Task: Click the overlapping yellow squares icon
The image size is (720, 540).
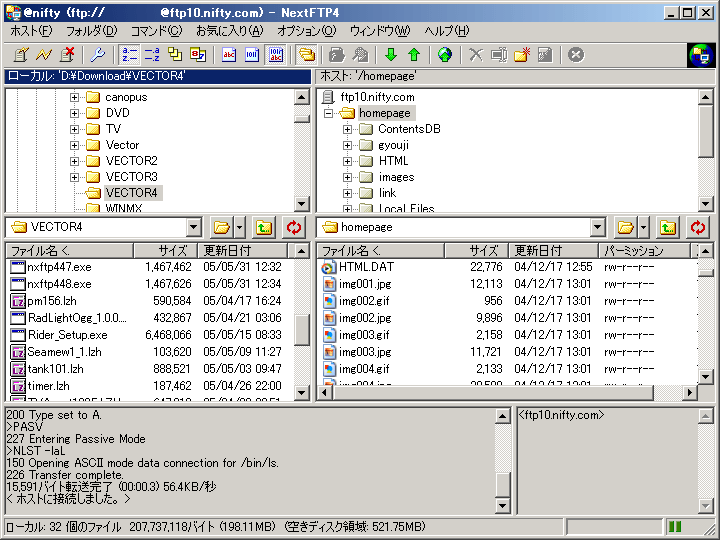Action: 175,55
